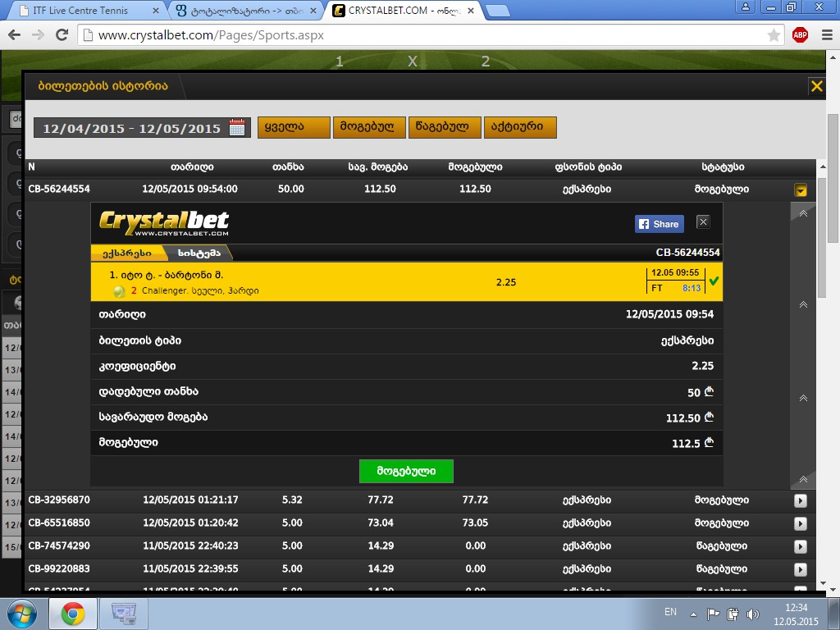Close the ticket history panel with yellow X

816,85
